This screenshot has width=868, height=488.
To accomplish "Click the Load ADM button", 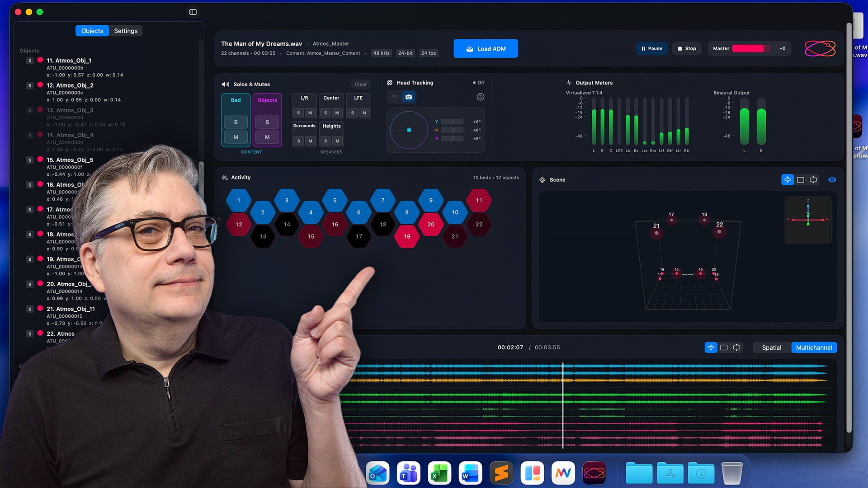I will 486,49.
